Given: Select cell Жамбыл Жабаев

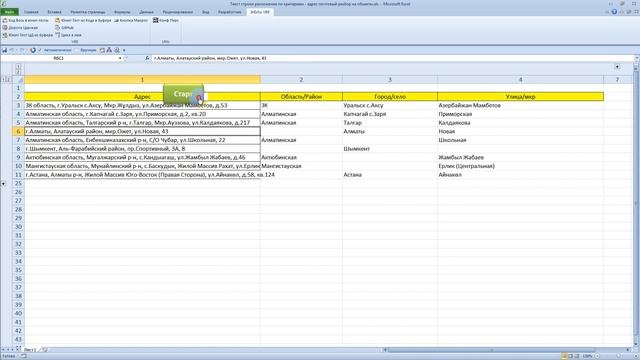Looking at the screenshot, I should [x=520, y=157].
